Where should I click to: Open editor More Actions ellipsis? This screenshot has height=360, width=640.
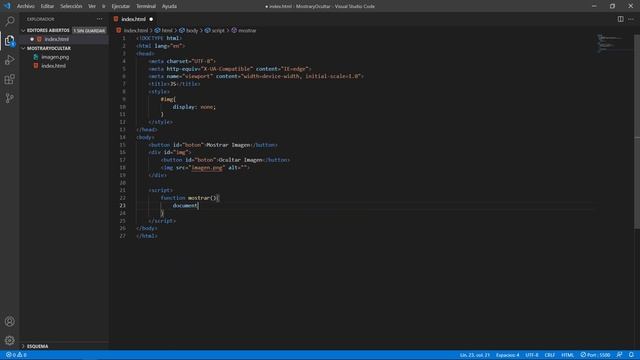(x=631, y=19)
